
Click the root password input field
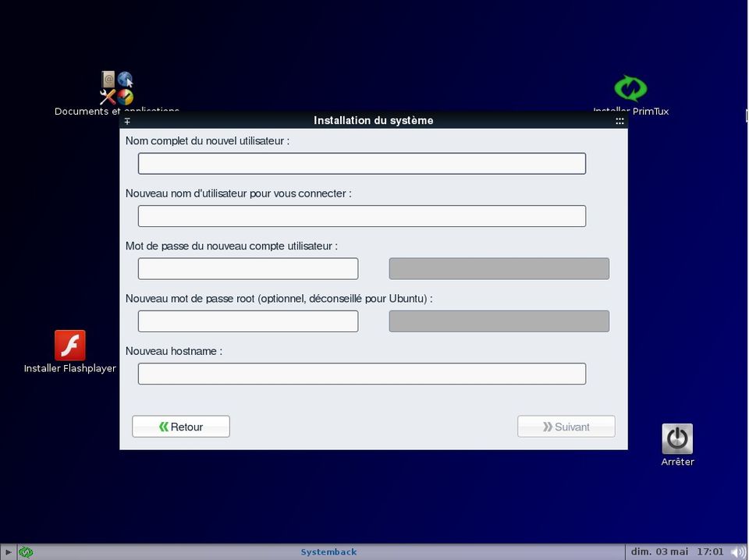[x=247, y=321]
